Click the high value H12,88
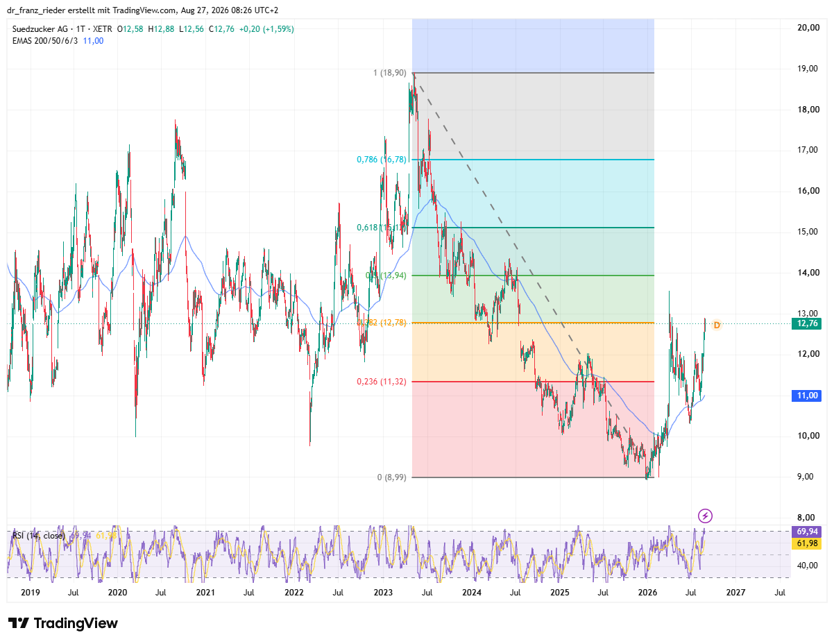 [x=160, y=29]
